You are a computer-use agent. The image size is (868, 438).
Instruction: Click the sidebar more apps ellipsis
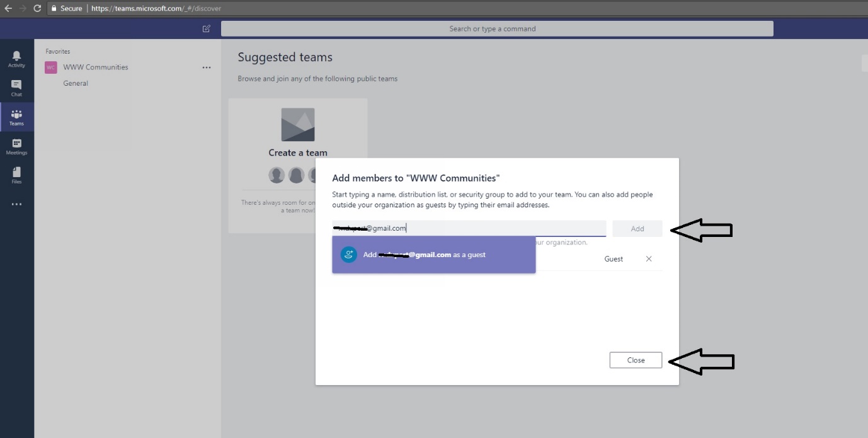[16, 204]
